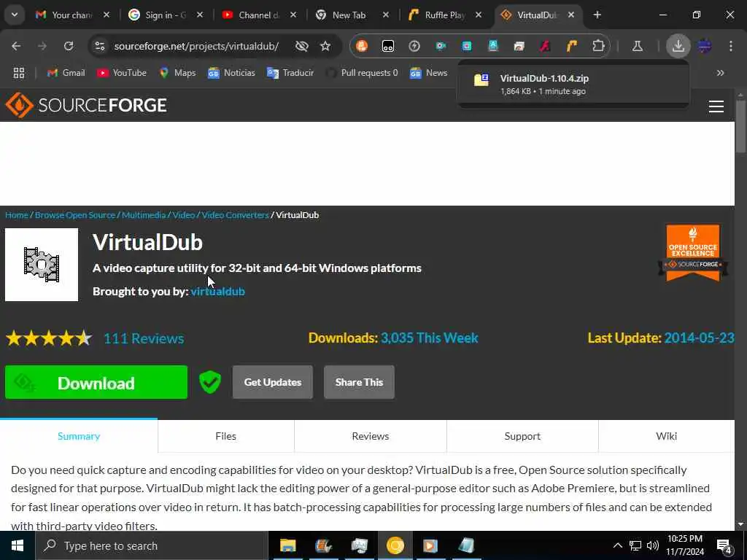Go to Home breadcrumb
This screenshot has height=560, width=747.
[x=17, y=215]
